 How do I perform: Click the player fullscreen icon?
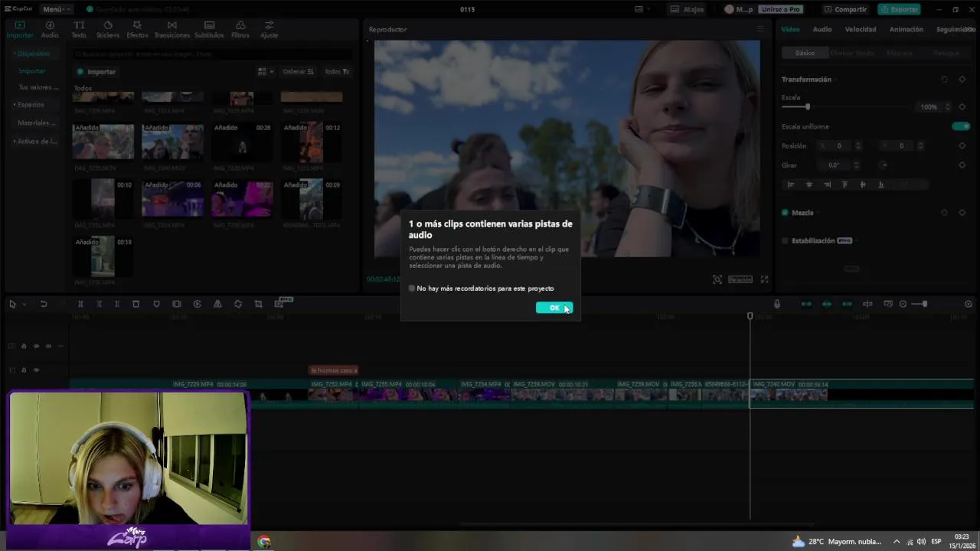tap(764, 280)
